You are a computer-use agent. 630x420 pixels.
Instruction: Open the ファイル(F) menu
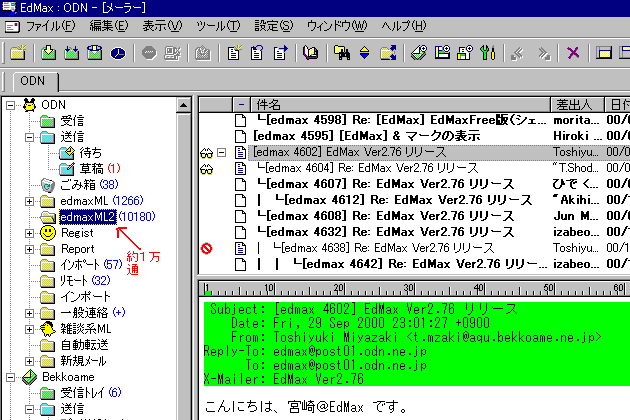51,27
